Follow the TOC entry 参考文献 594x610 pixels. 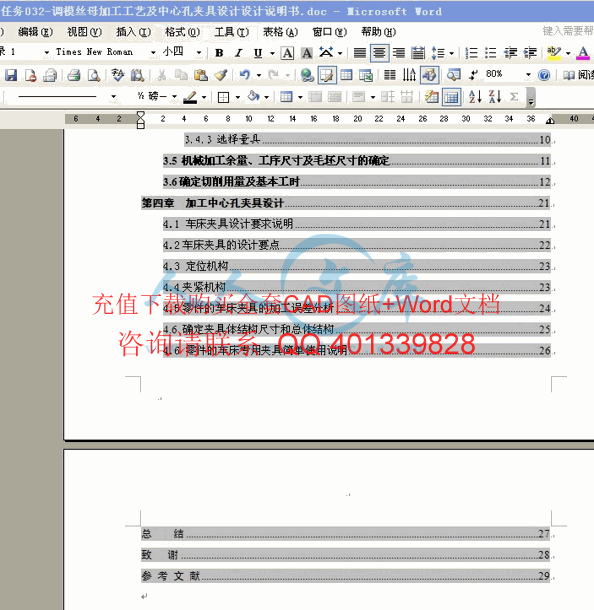tap(345, 576)
